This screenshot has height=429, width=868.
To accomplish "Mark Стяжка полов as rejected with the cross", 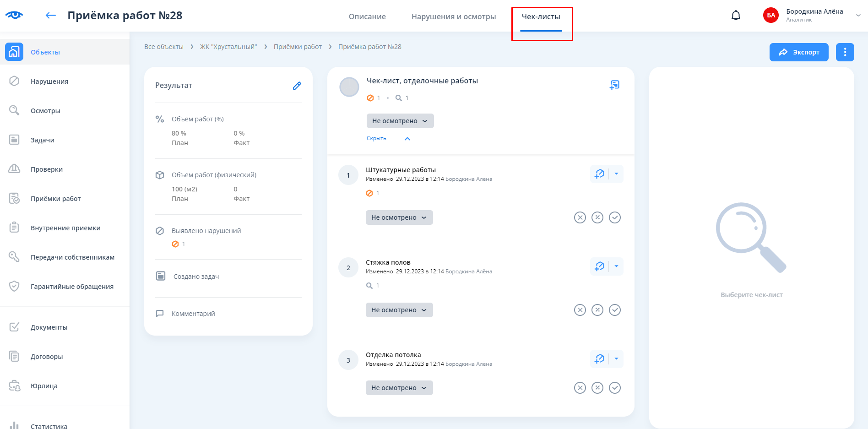I will (x=580, y=310).
